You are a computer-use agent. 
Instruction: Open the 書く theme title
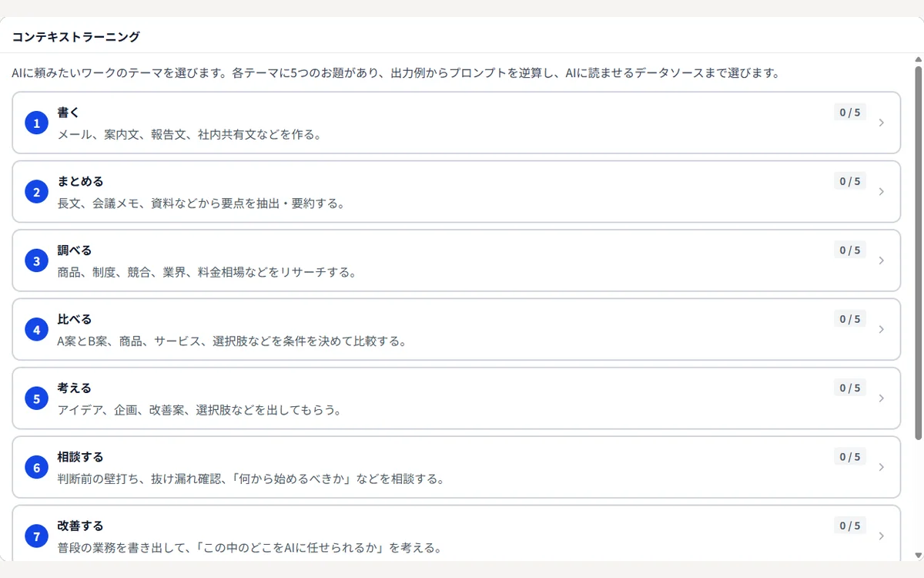click(69, 113)
